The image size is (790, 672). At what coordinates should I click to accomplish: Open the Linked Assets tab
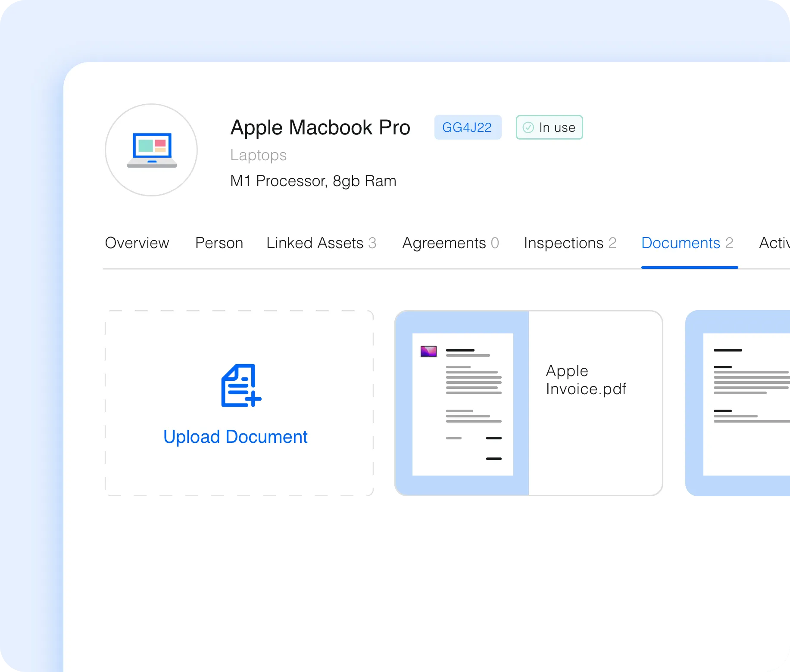(x=322, y=243)
